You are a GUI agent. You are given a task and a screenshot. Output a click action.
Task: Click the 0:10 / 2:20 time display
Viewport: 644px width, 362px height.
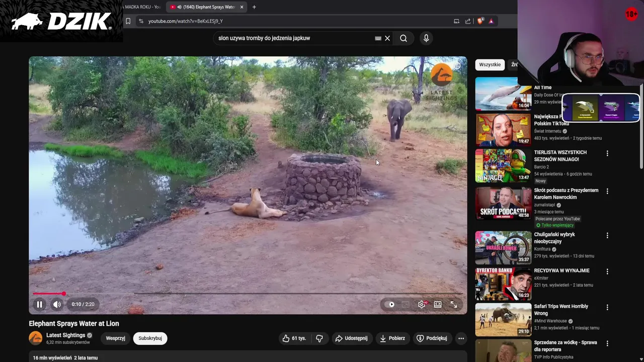click(x=83, y=304)
